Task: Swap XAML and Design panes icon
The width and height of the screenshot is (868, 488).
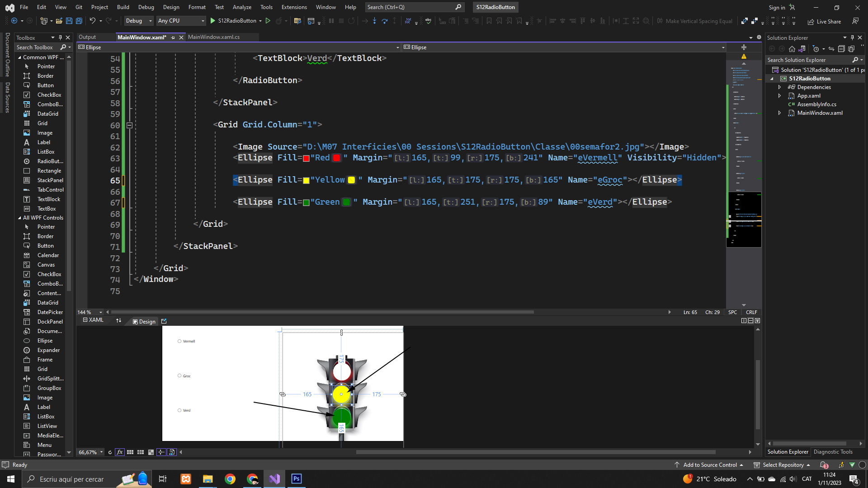Action: coord(118,321)
